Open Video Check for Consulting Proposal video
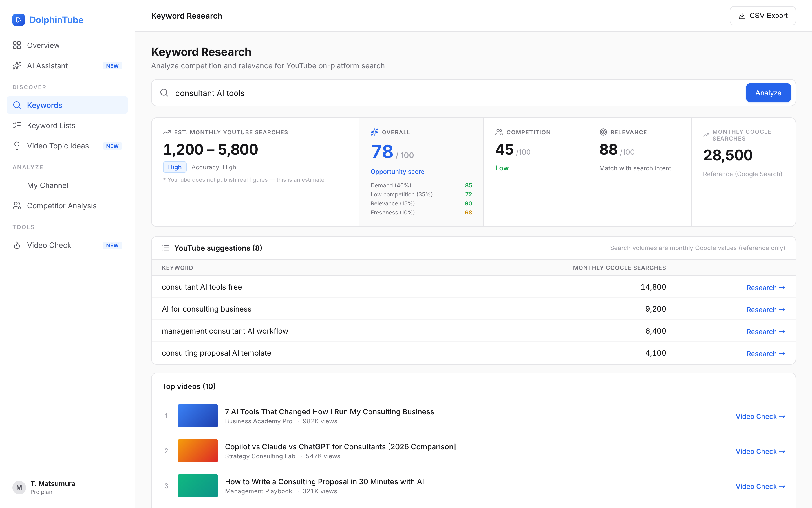Viewport: 812px width, 508px height. [x=760, y=486]
